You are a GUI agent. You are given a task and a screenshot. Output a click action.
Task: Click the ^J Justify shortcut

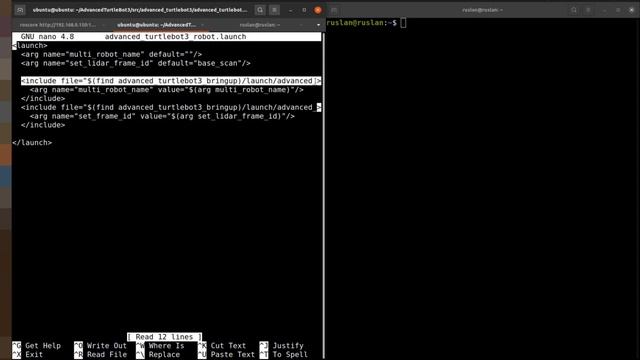click(x=282, y=346)
